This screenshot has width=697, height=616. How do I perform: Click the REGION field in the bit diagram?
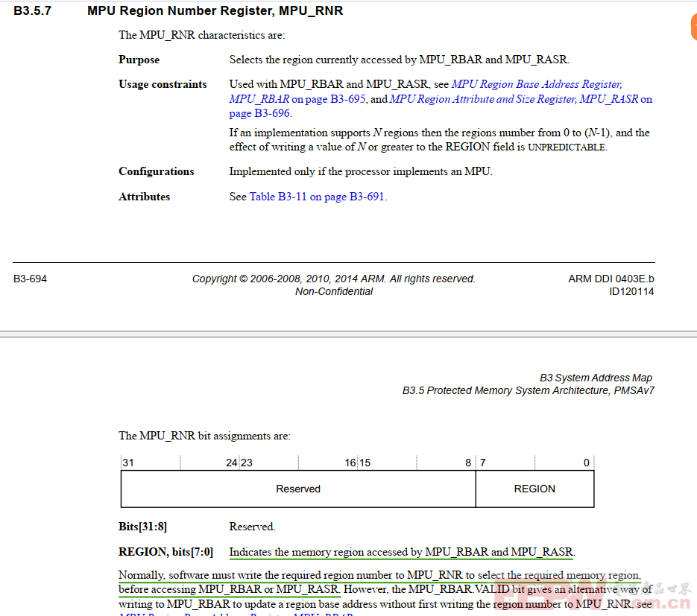534,489
